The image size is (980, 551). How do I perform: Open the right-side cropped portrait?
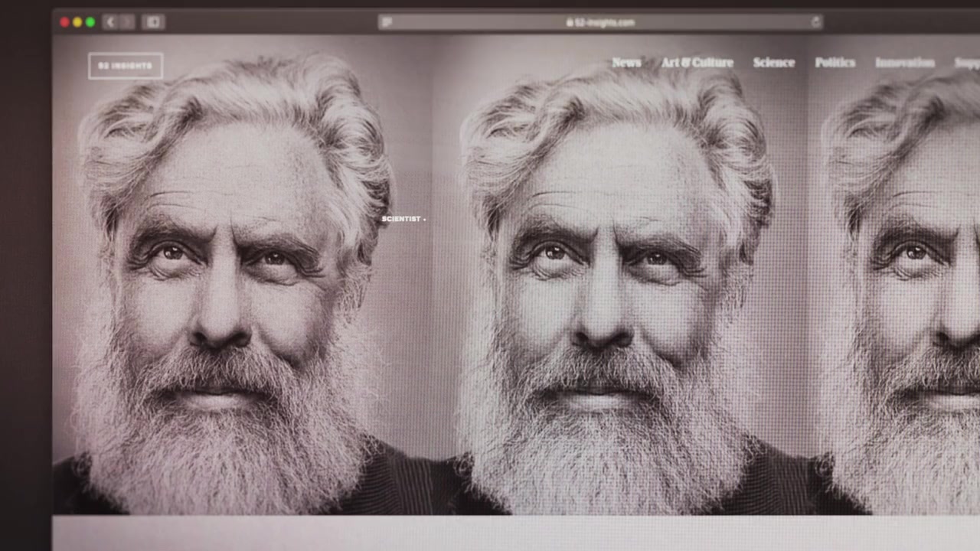tap(903, 306)
